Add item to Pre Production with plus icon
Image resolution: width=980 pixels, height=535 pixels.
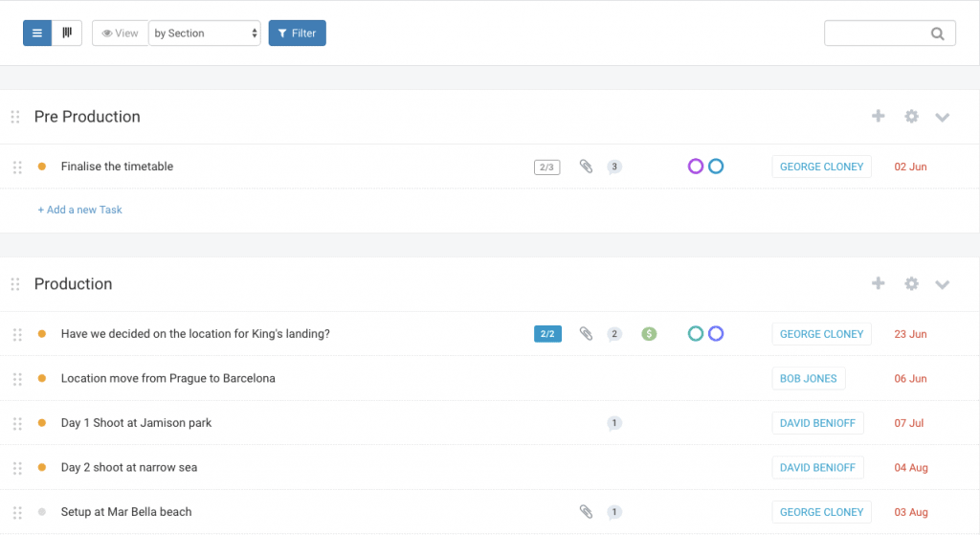point(879,116)
